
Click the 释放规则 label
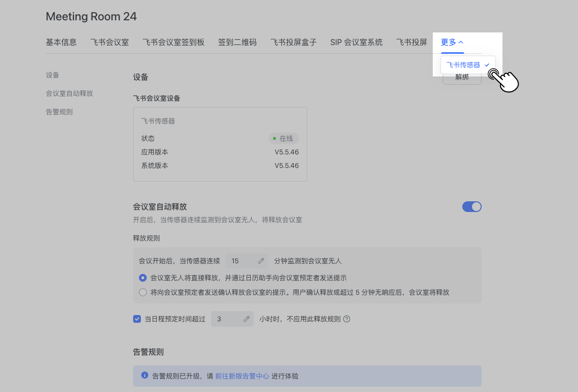(x=146, y=239)
